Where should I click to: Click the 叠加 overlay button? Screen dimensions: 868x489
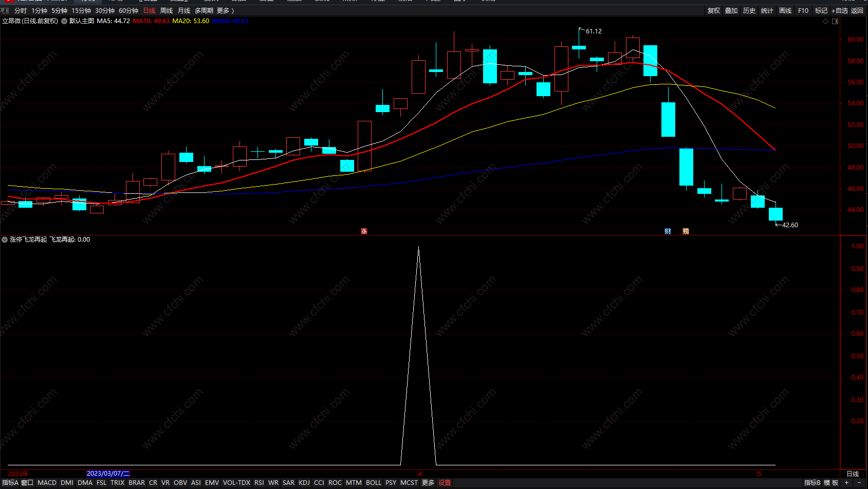pos(731,11)
